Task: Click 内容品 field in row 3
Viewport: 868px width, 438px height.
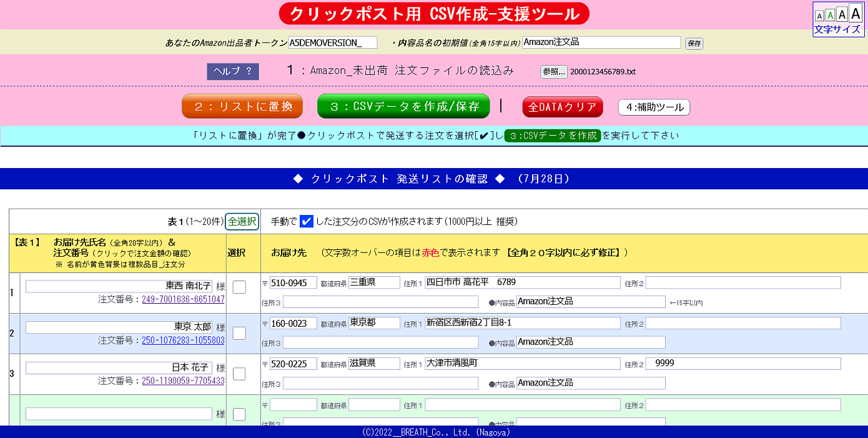Action: pyautogui.click(x=591, y=383)
